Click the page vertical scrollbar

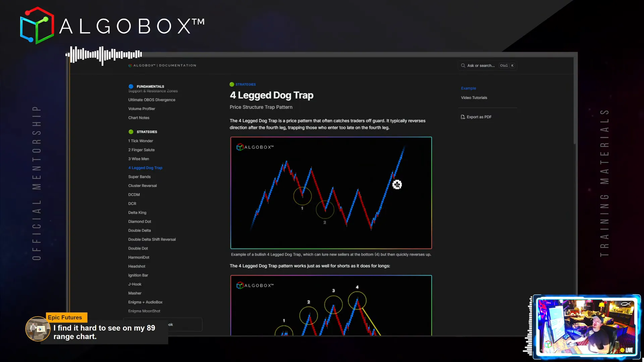575,101
